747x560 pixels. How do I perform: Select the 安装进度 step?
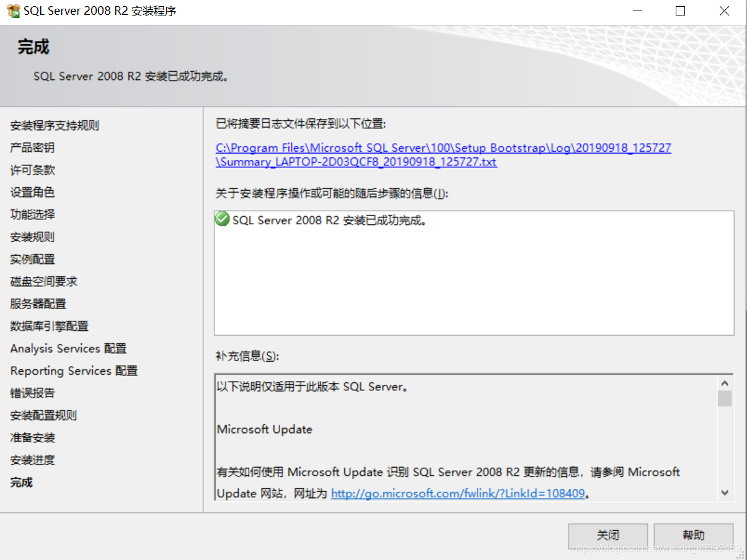point(32,460)
